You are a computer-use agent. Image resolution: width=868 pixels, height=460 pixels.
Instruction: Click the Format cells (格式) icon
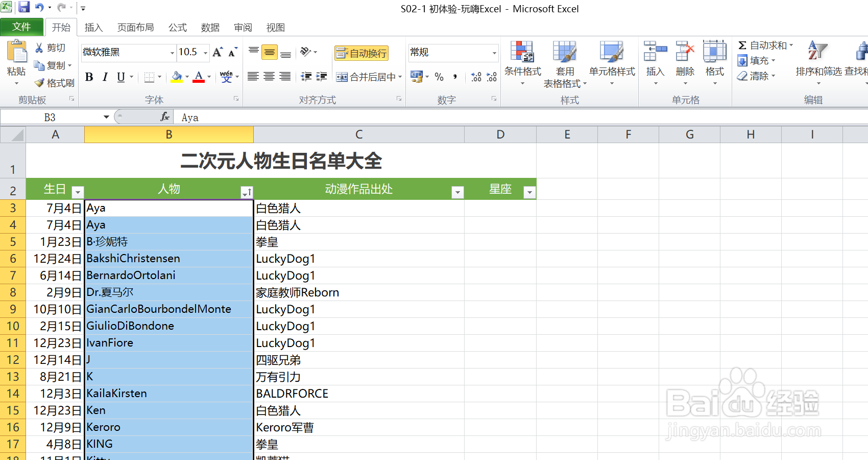(x=715, y=51)
